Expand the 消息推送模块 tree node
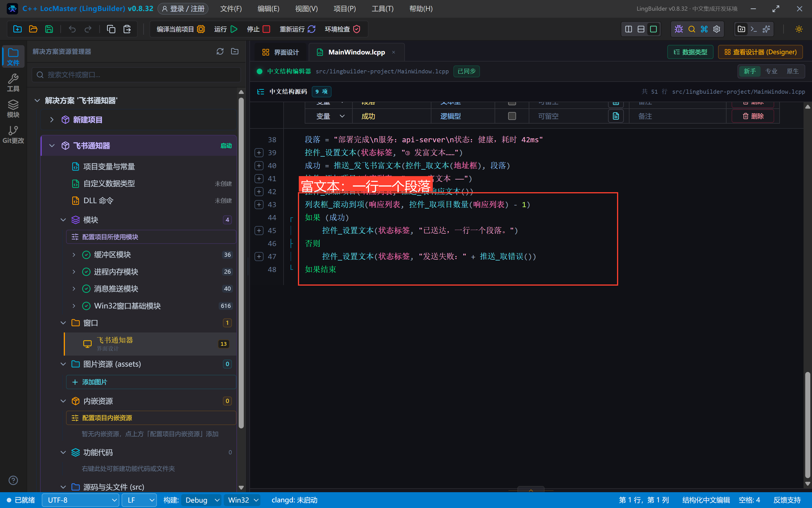The height and width of the screenshot is (508, 812). click(x=74, y=289)
